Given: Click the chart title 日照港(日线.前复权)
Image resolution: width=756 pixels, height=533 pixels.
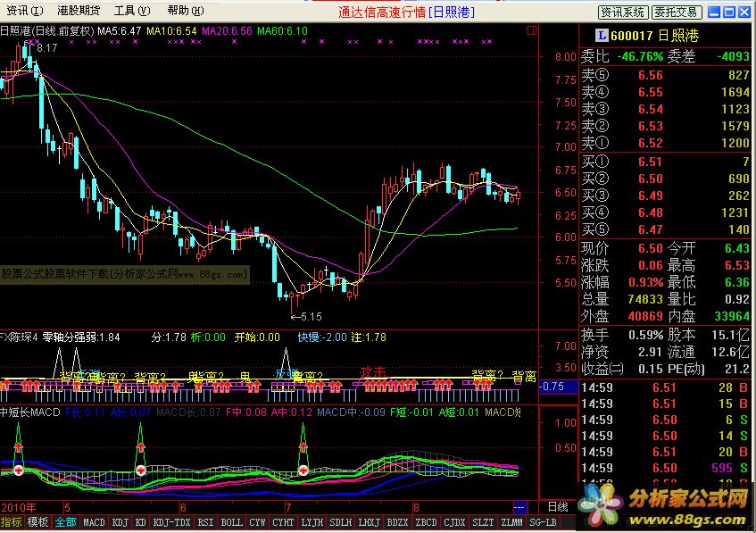Looking at the screenshot, I should coord(46,31).
